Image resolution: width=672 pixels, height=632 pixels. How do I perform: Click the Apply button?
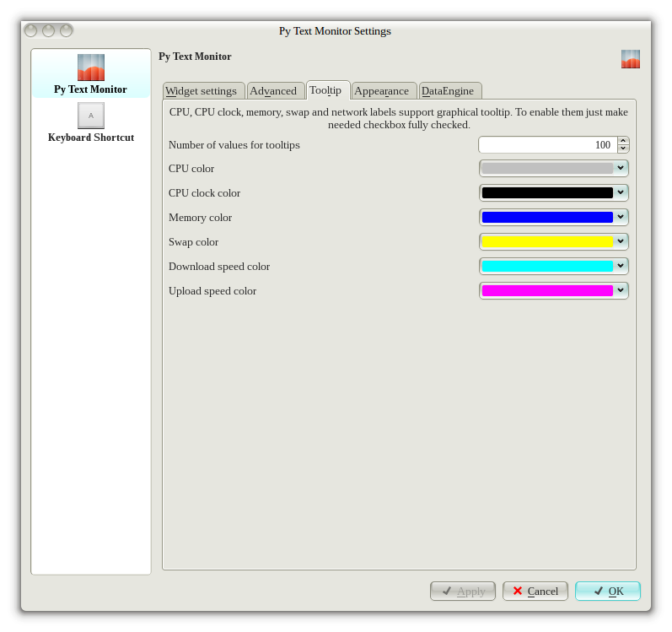pos(463,591)
